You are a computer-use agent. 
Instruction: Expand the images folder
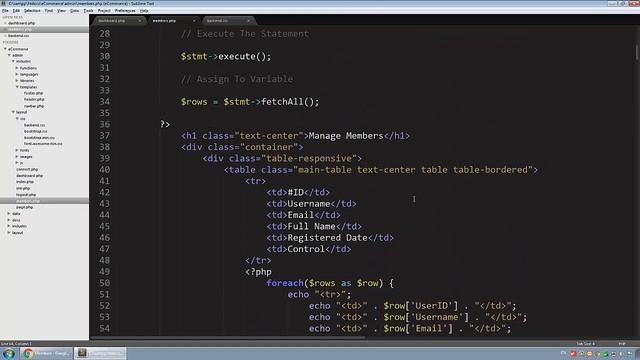click(x=17, y=157)
